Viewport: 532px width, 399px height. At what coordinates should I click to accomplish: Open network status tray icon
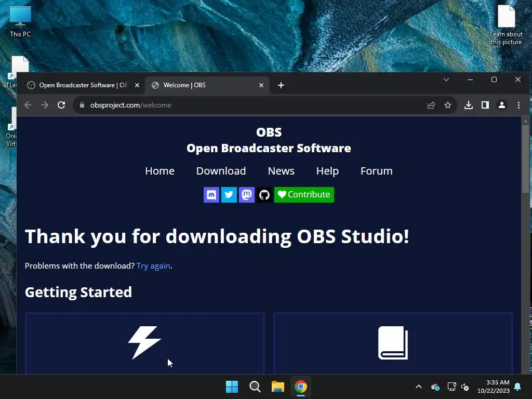click(x=451, y=387)
